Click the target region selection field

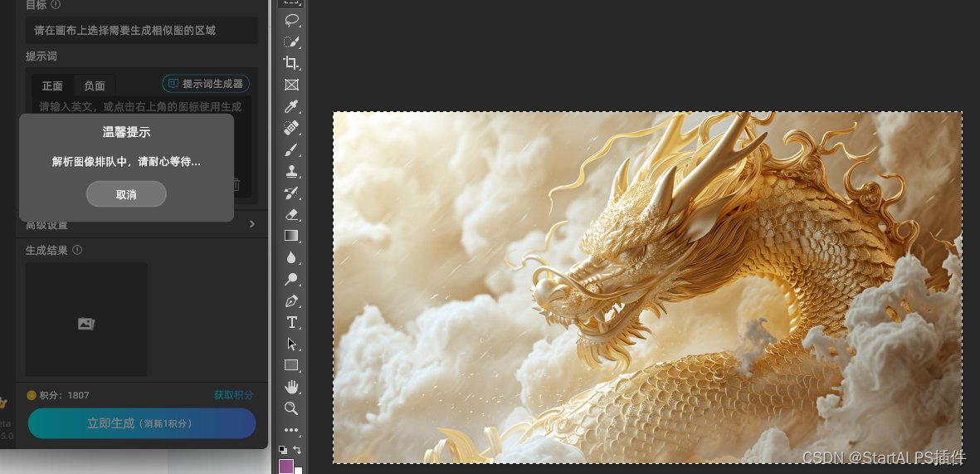pyautogui.click(x=142, y=30)
